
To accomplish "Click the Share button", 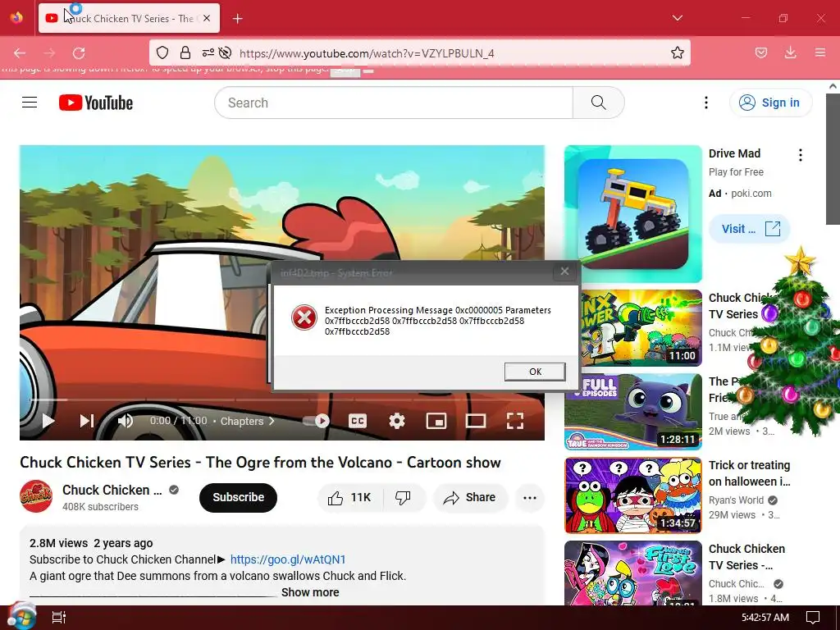I will pyautogui.click(x=470, y=498).
